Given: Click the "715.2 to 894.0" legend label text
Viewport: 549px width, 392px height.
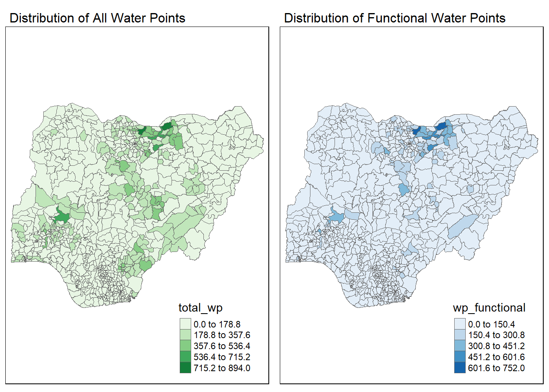Looking at the screenshot, I should 222,368.
